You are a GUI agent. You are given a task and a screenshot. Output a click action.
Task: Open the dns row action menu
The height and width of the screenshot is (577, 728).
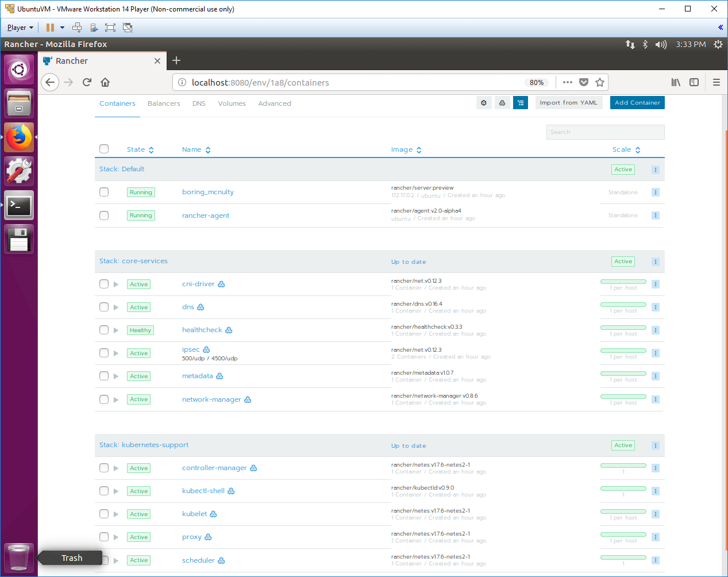655,307
